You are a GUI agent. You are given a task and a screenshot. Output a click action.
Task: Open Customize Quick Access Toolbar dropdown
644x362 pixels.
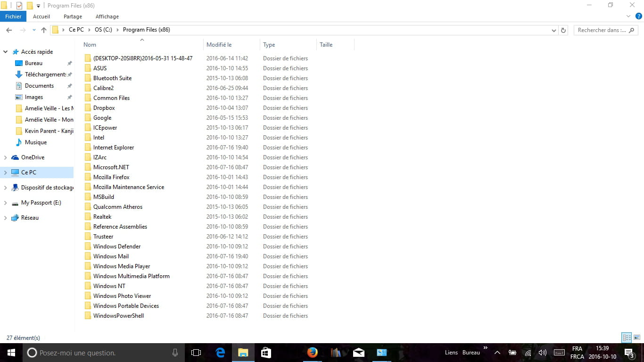pyautogui.click(x=38, y=6)
